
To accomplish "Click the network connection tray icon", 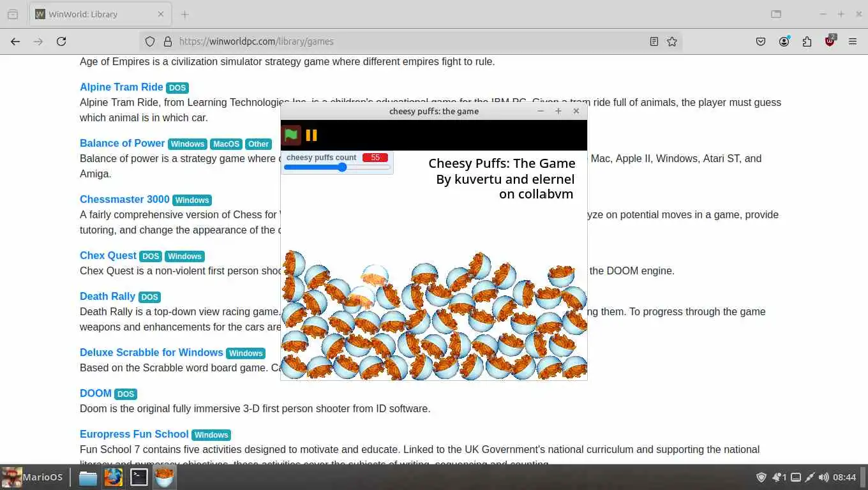I will (x=810, y=477).
